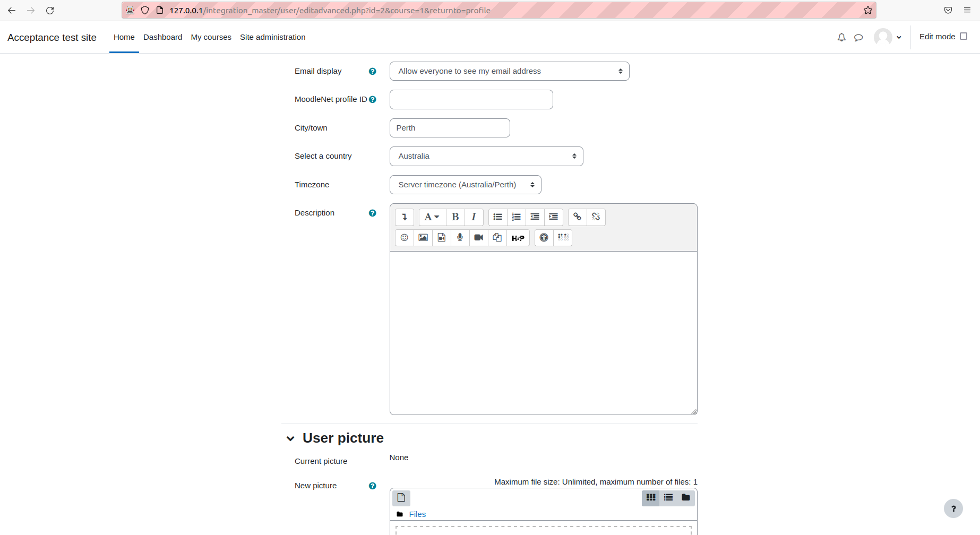Apply italic formatting in description editor

tap(474, 217)
